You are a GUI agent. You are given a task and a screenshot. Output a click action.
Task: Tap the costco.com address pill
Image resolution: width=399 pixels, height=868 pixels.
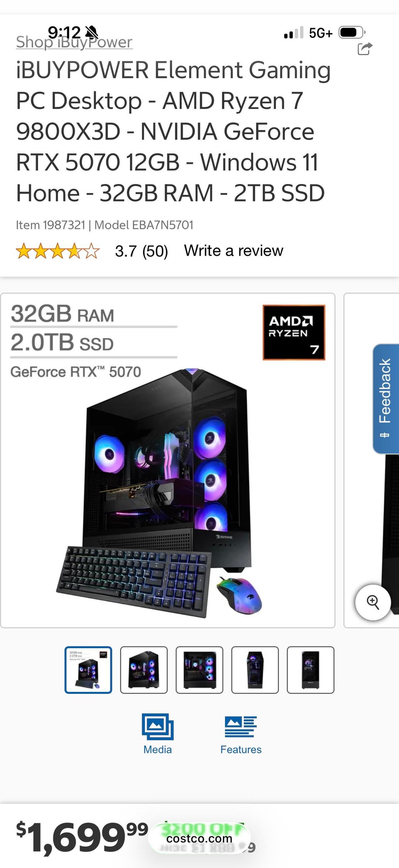click(x=199, y=838)
